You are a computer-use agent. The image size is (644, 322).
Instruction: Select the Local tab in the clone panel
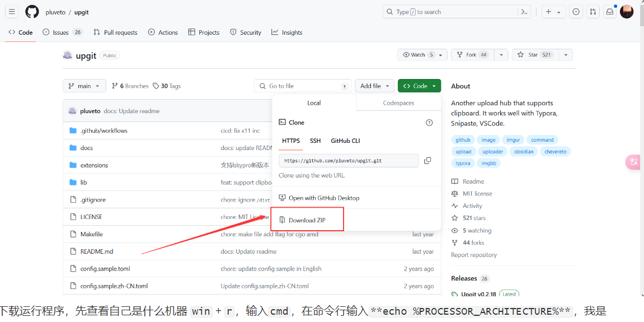coord(314,103)
